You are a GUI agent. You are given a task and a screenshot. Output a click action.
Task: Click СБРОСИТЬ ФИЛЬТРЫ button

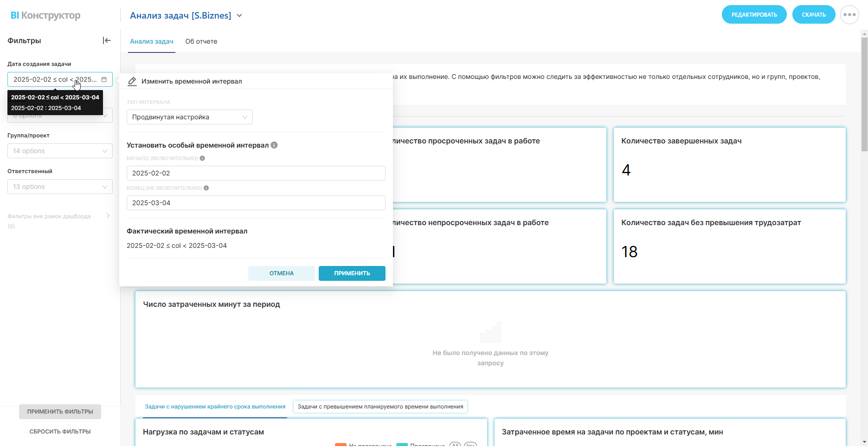[60, 432]
